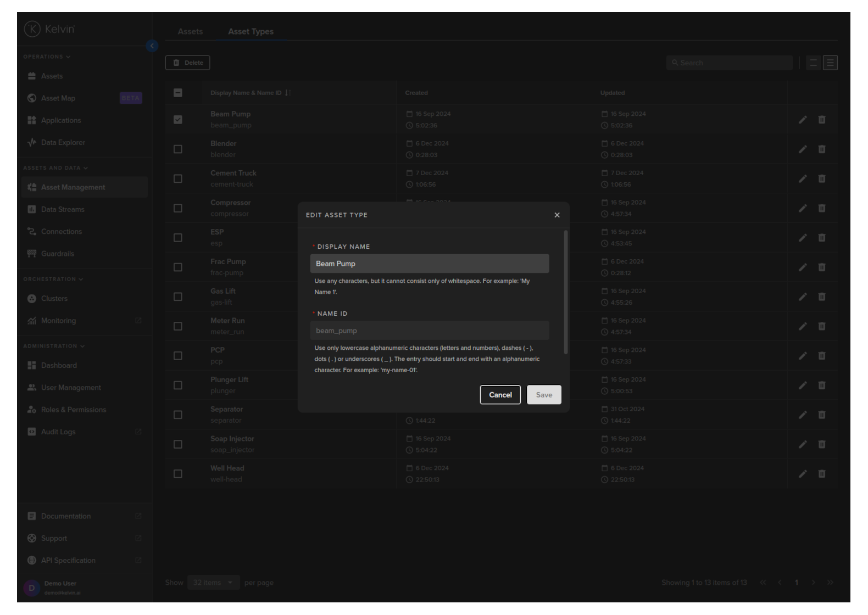The width and height of the screenshot is (868, 615).
Task: Click the edit pencil icon for Well Head
Action: [x=803, y=474]
